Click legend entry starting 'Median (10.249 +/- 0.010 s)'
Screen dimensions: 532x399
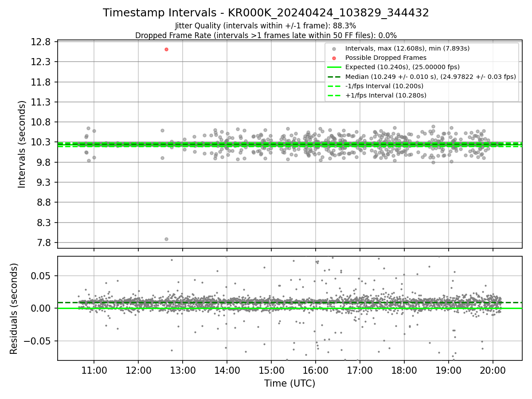point(430,76)
